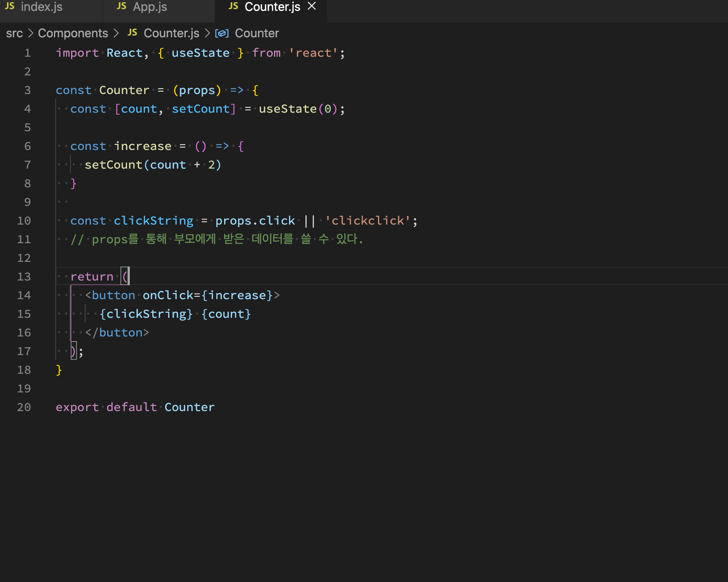The width and height of the screenshot is (728, 582).
Task: Click the JS icon on App.js tab
Action: [122, 6]
